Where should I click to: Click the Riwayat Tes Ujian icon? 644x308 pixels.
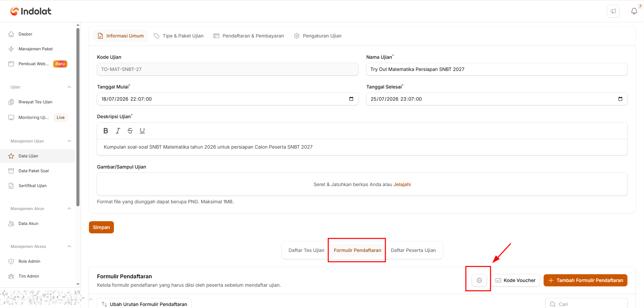coord(11,102)
